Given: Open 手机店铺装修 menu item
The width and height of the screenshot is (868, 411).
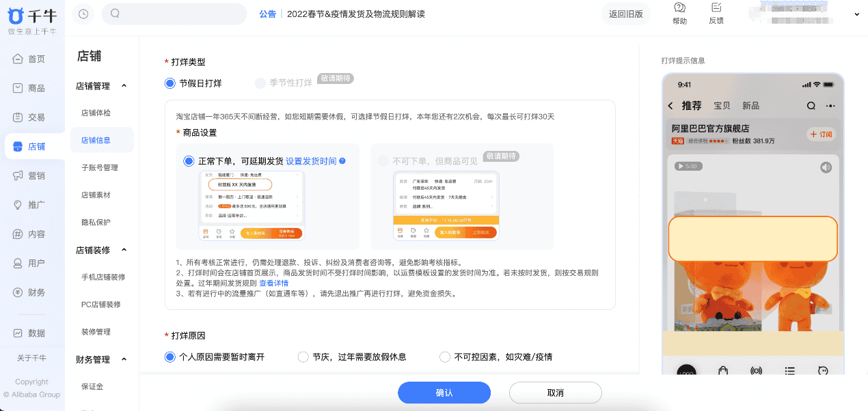Looking at the screenshot, I should tap(103, 277).
